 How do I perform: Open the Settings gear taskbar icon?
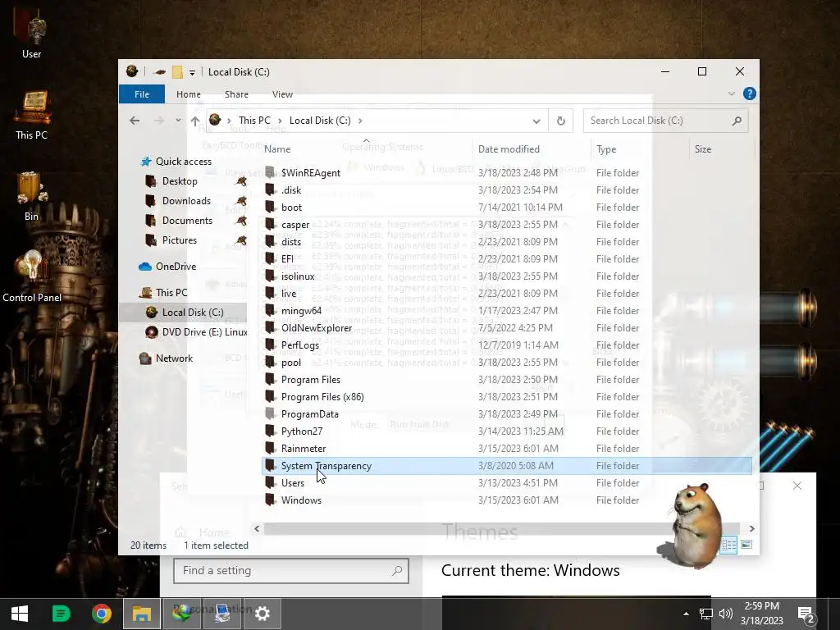click(262, 614)
